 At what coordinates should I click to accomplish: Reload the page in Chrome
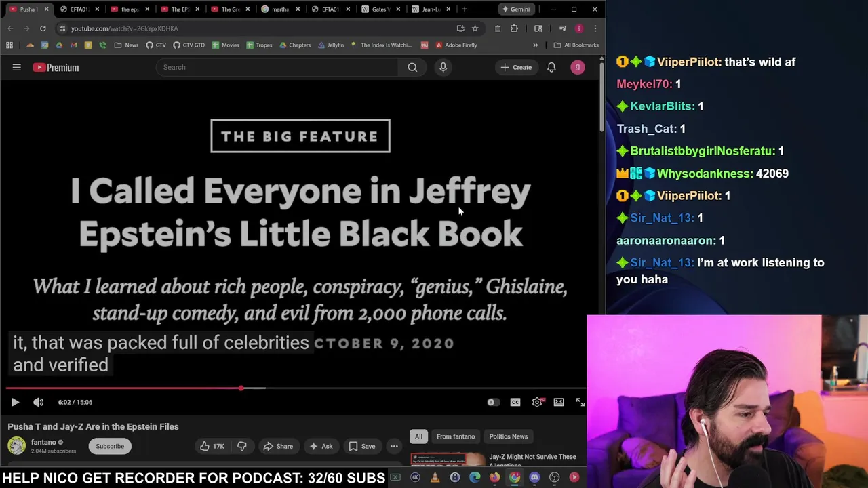coord(43,28)
